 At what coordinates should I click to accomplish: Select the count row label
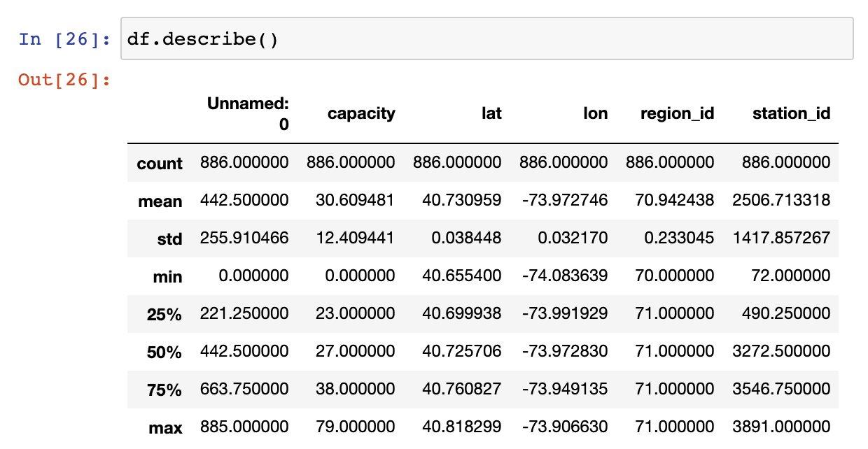click(160, 164)
